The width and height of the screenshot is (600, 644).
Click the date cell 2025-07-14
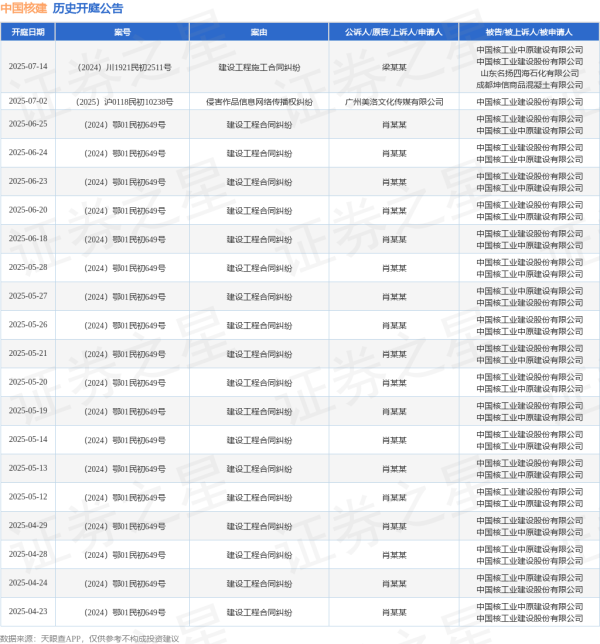28,67
